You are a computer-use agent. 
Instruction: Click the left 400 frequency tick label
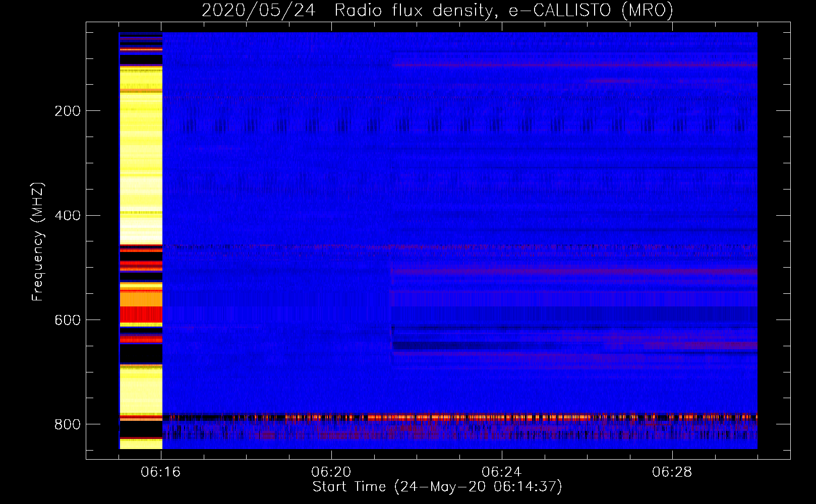(67, 216)
